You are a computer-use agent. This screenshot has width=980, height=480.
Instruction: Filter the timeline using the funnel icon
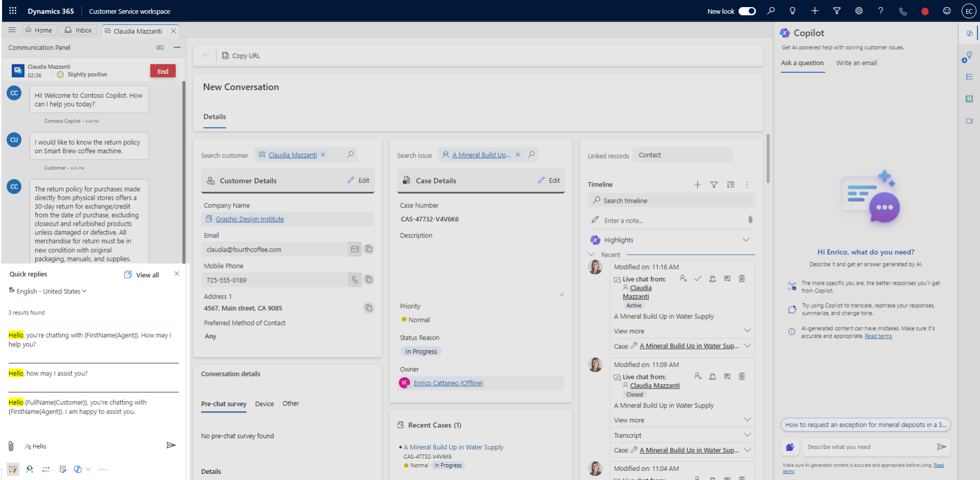tap(714, 184)
